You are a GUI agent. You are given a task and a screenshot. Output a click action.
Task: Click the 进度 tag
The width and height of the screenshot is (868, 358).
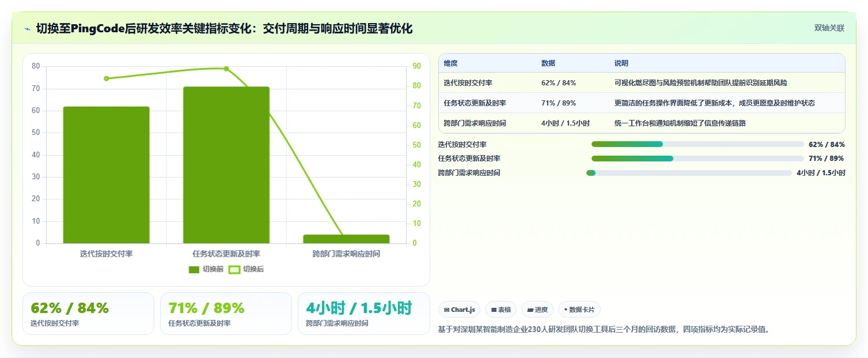pyautogui.click(x=537, y=310)
